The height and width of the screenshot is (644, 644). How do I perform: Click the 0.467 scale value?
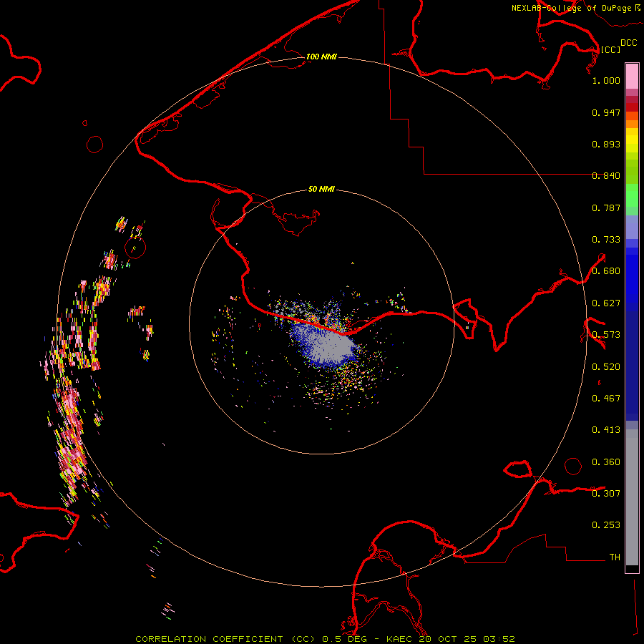click(x=606, y=399)
